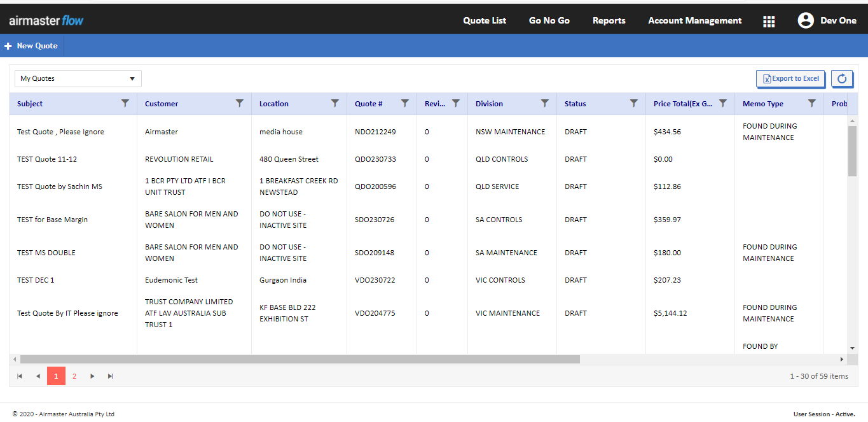The image size is (868, 422).
Task: Sort by Division column header
Action: click(489, 104)
